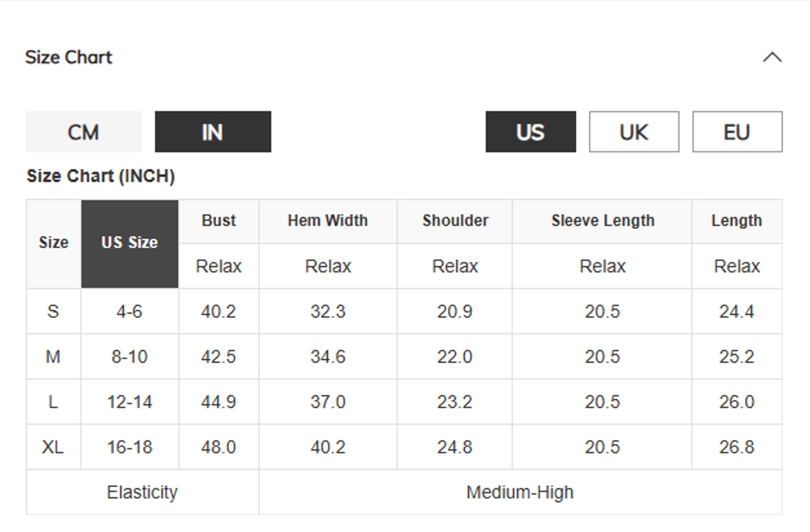
Task: Click the Medium-High elasticity value
Action: 520,493
